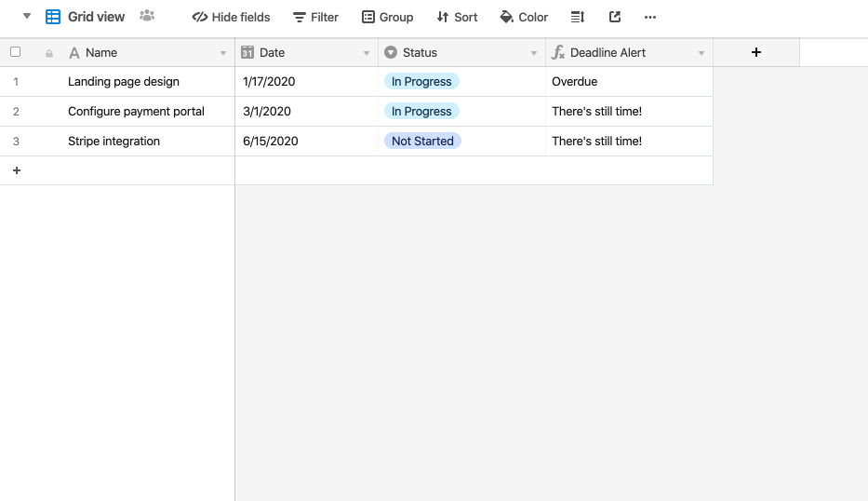
Task: Click the lock icon in the header
Action: click(49, 53)
